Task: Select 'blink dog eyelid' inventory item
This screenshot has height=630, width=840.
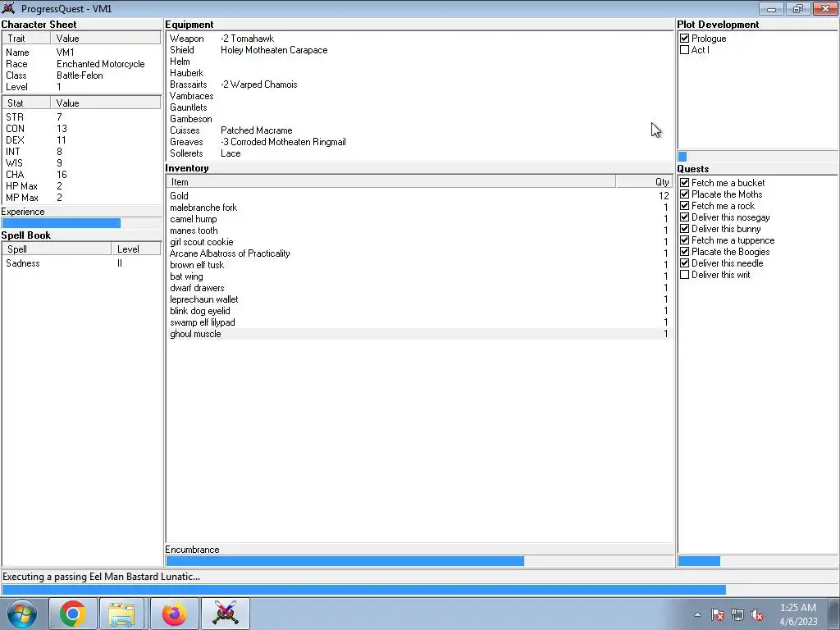Action: click(x=419, y=311)
